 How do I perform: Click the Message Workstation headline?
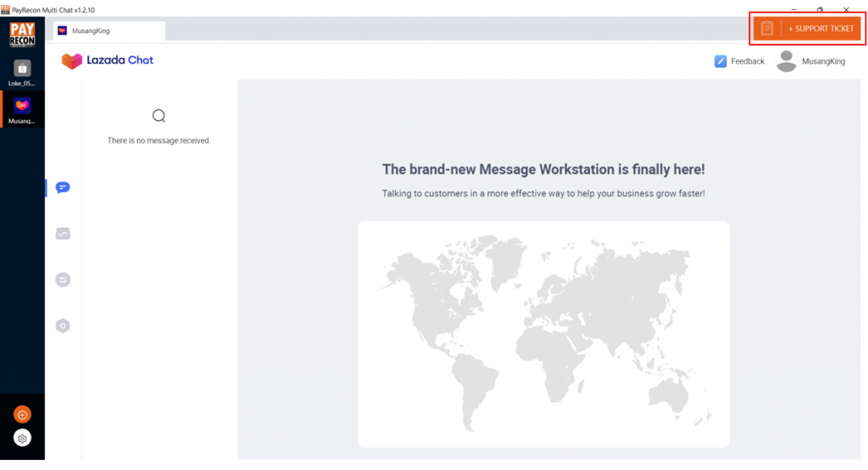543,169
